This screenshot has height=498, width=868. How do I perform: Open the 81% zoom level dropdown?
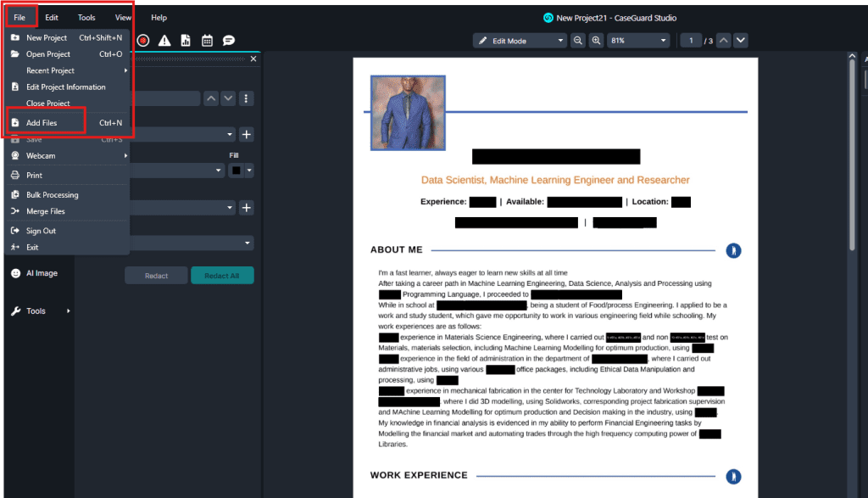(637, 41)
